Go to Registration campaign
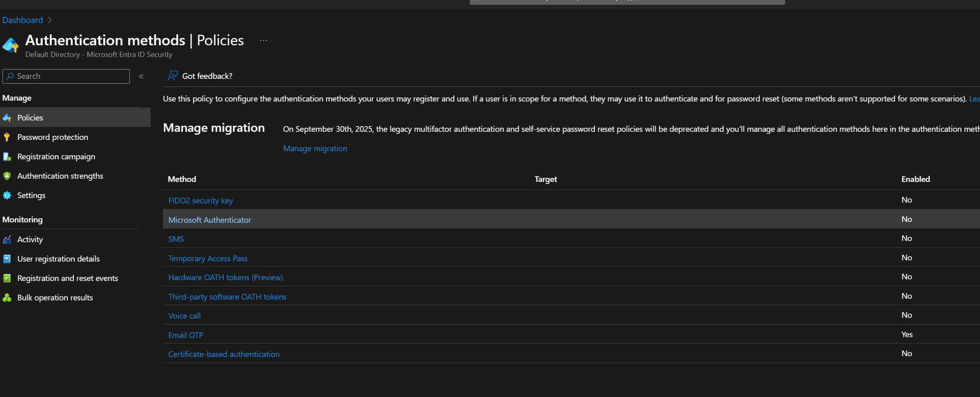 (x=56, y=156)
